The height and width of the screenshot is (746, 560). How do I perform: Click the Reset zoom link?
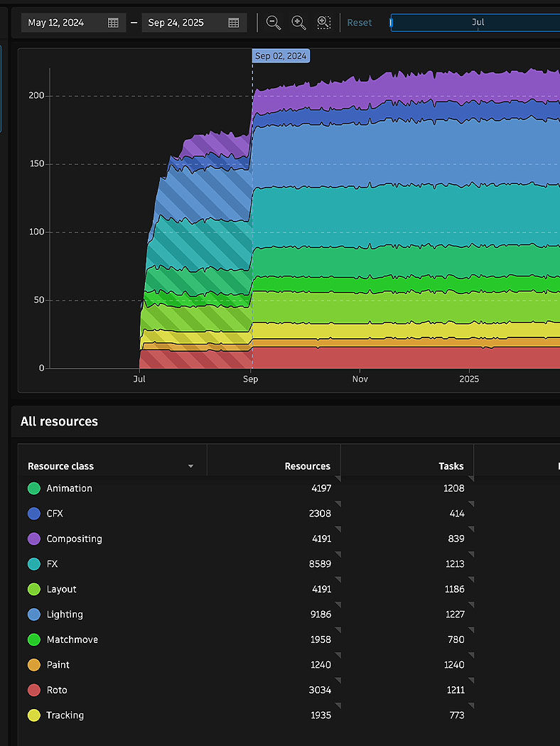point(359,22)
